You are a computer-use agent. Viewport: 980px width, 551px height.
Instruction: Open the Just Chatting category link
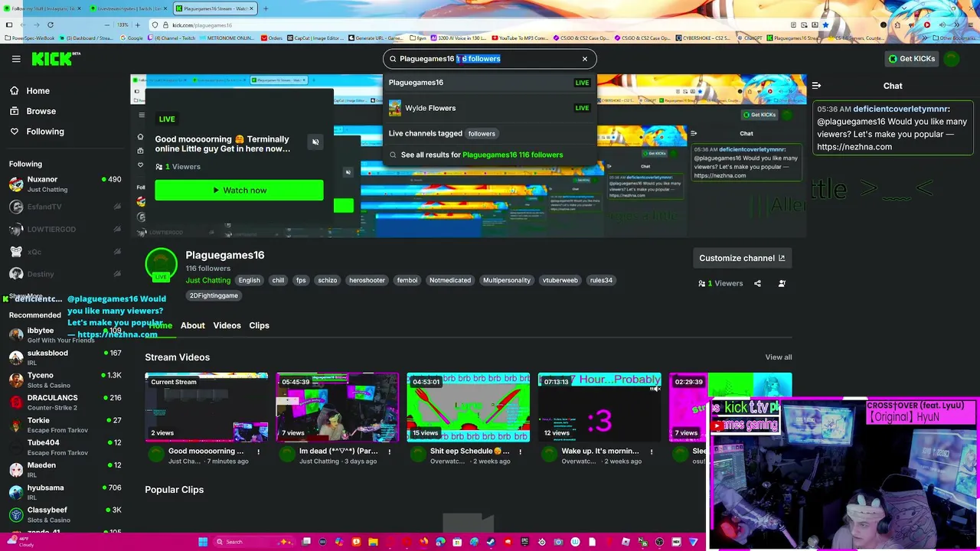pyautogui.click(x=207, y=281)
